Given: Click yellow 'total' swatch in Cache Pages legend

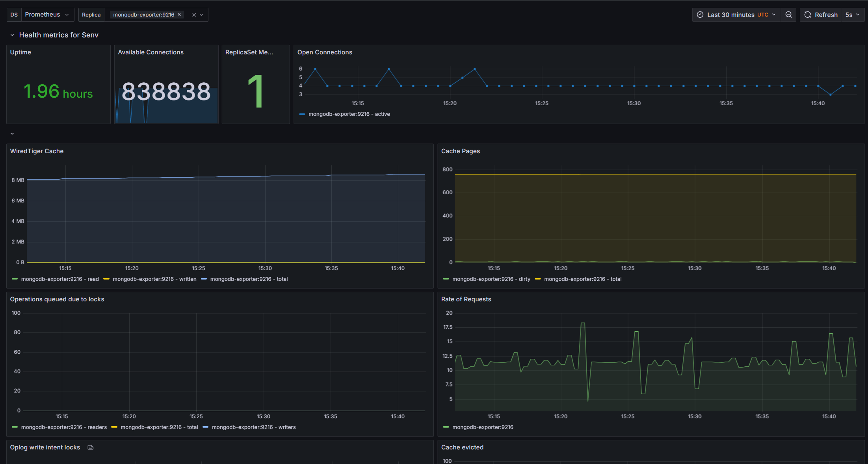Looking at the screenshot, I should 538,279.
